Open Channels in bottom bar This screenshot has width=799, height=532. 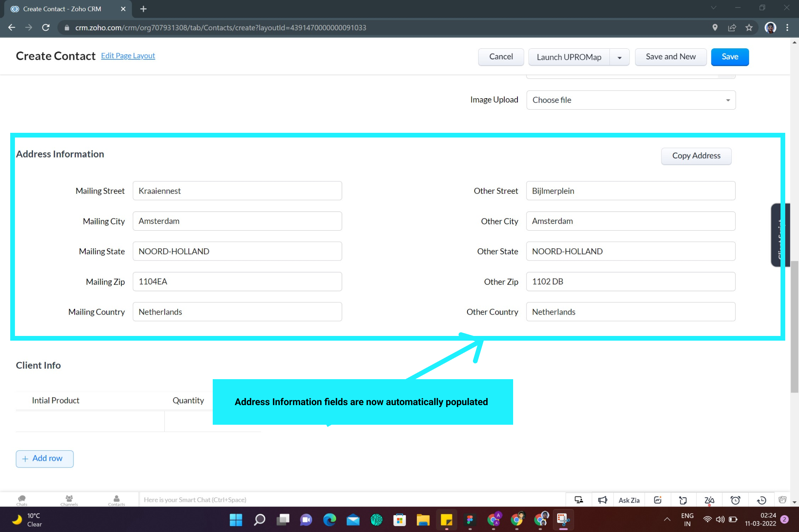(x=69, y=500)
